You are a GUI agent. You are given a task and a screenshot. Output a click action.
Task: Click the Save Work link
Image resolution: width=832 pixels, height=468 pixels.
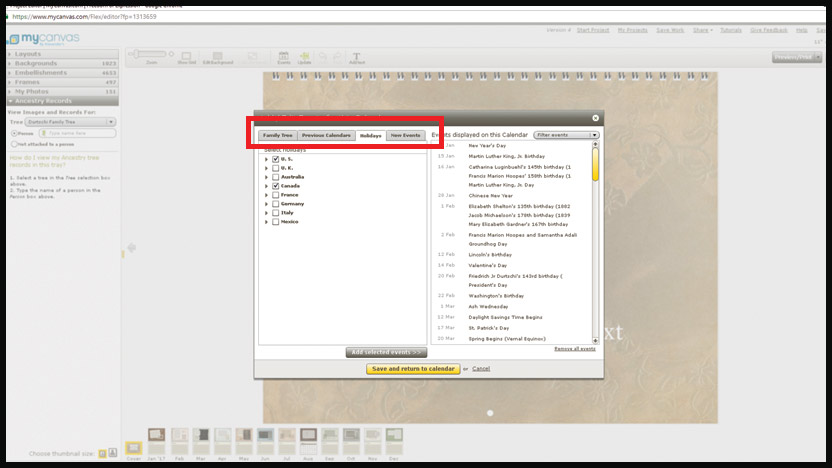[670, 30]
